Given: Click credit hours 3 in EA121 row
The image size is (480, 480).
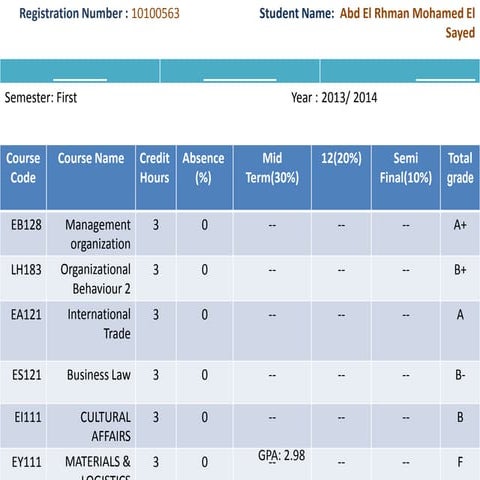Looking at the screenshot, I should (155, 315).
